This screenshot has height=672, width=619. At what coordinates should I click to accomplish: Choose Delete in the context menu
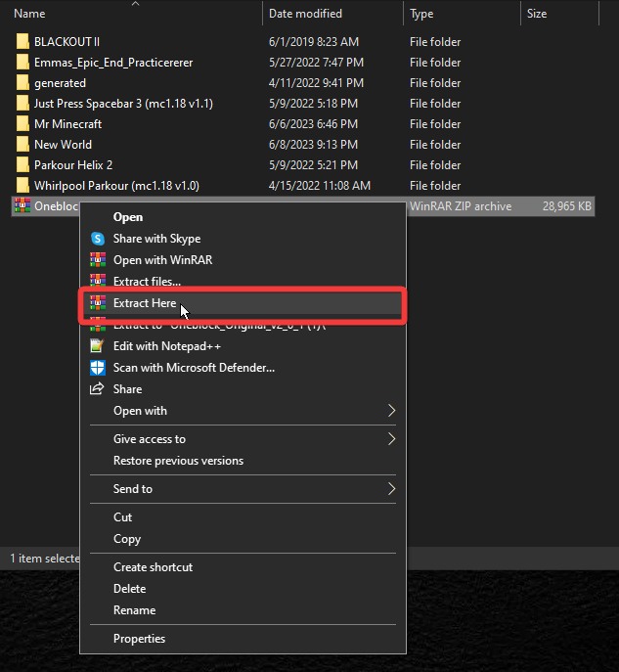[129, 589]
